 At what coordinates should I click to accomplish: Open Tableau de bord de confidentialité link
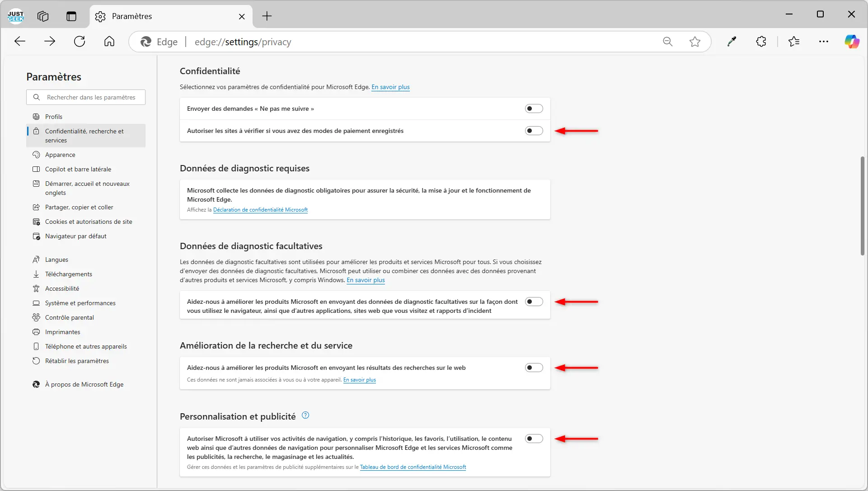tap(413, 467)
